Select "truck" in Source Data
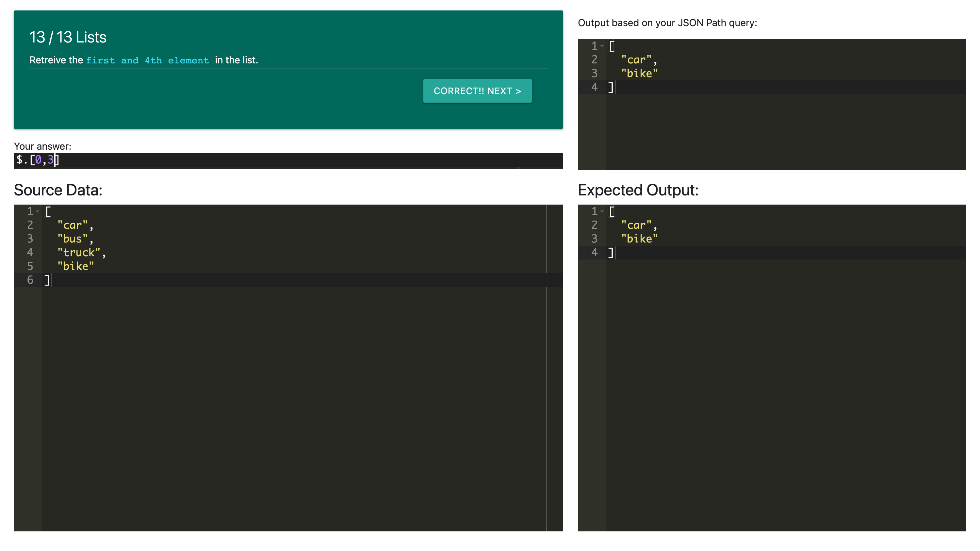980x551 pixels. click(79, 252)
